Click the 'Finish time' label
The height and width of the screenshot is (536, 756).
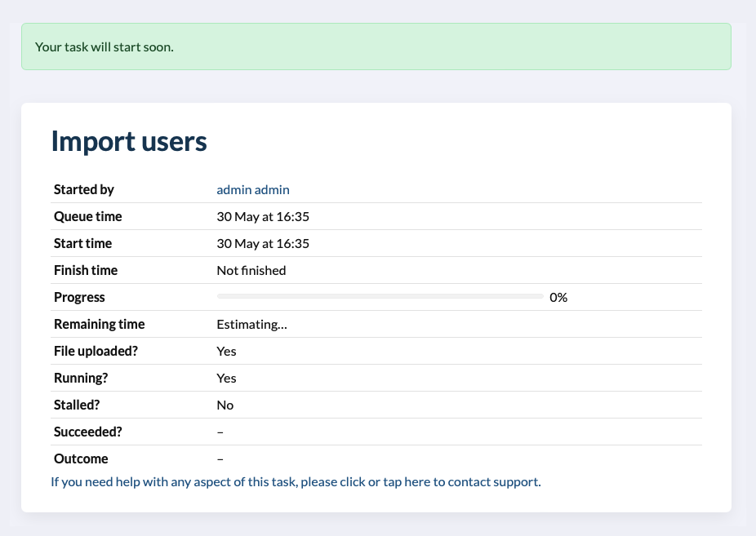(86, 271)
